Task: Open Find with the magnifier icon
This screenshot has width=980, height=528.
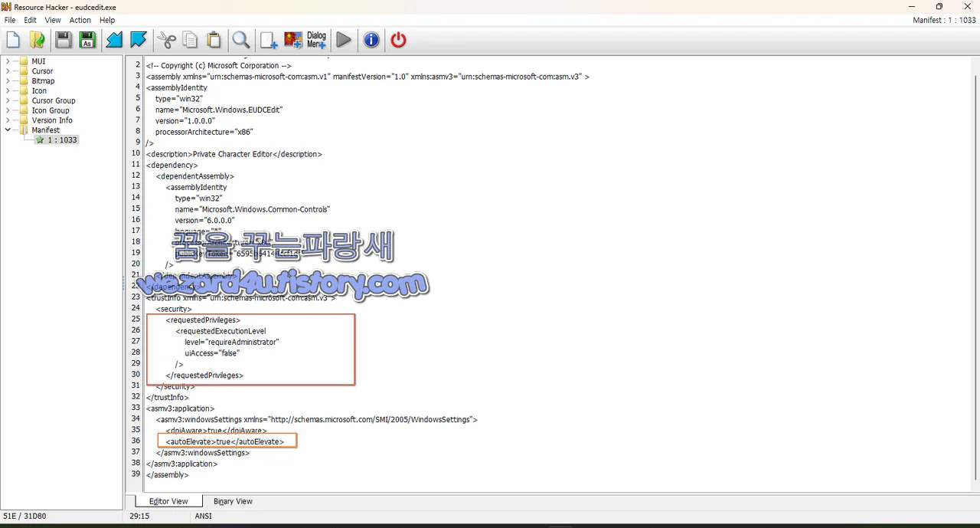Action: pos(241,40)
